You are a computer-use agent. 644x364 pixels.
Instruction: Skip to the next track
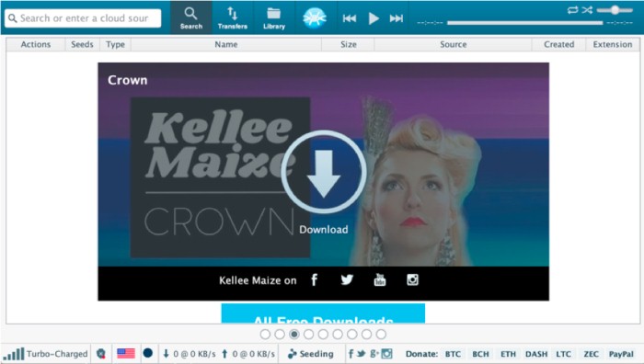point(397,18)
